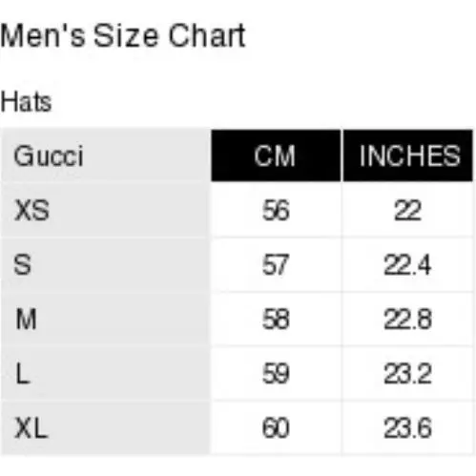Click the Men's Size Chart heading
The height and width of the screenshot is (476, 476).
123,35
